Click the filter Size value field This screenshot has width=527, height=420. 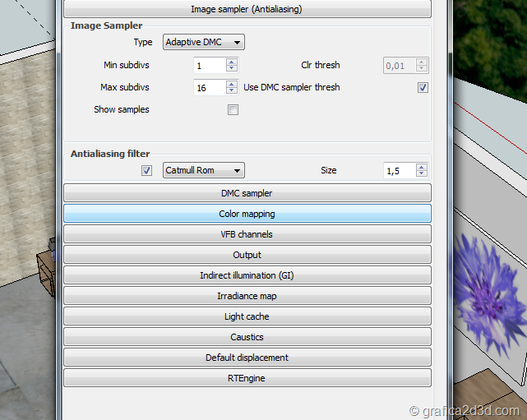[399, 171]
